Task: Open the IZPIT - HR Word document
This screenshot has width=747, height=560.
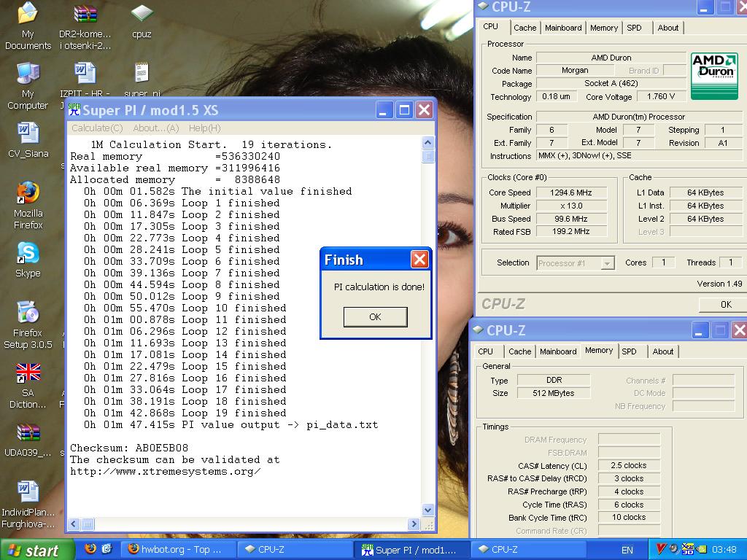Action: point(85,80)
